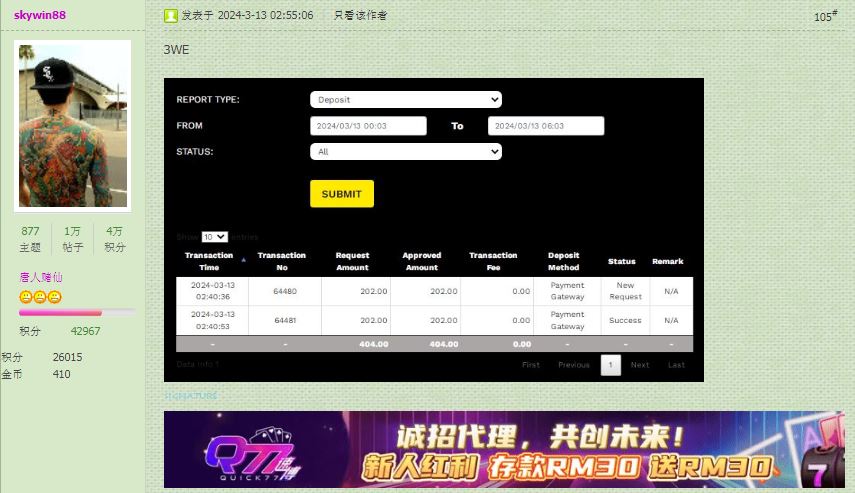Click the skywin88 username link
The image size is (855, 493).
point(40,16)
